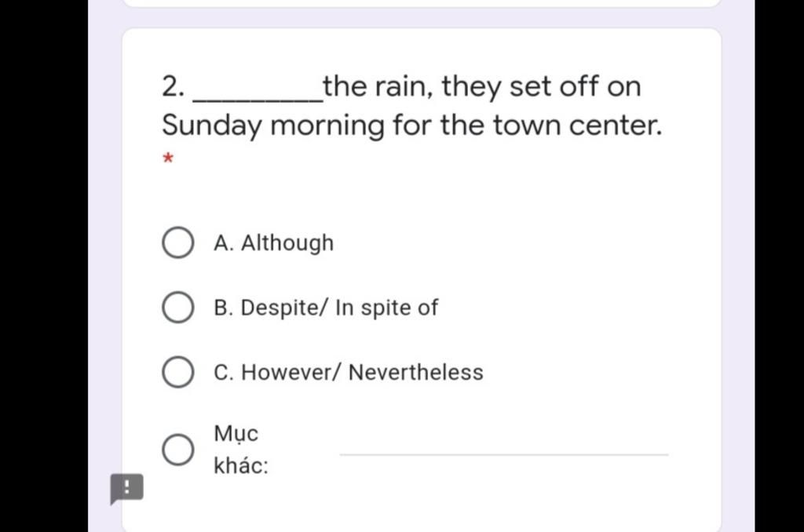Click the word 'khác:' under Mục
Image resolution: width=804 pixels, height=532 pixels.
tap(241, 467)
